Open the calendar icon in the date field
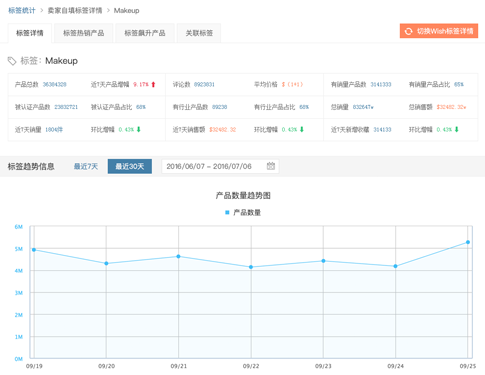 271,166
